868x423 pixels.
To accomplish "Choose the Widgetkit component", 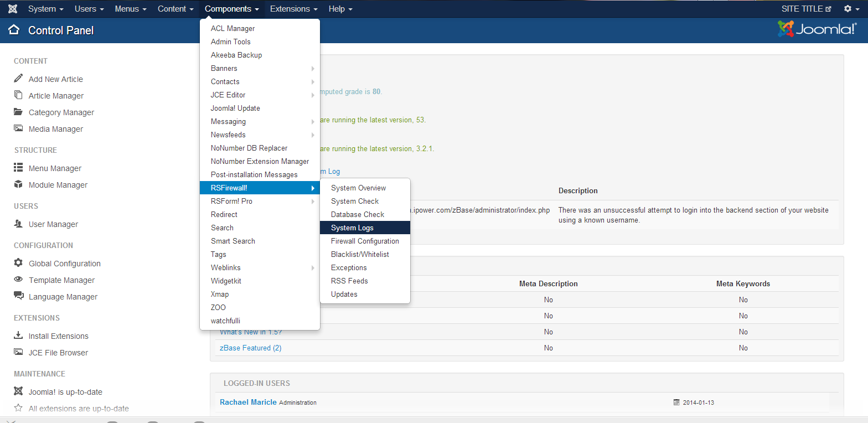I will pyautogui.click(x=260, y=281).
